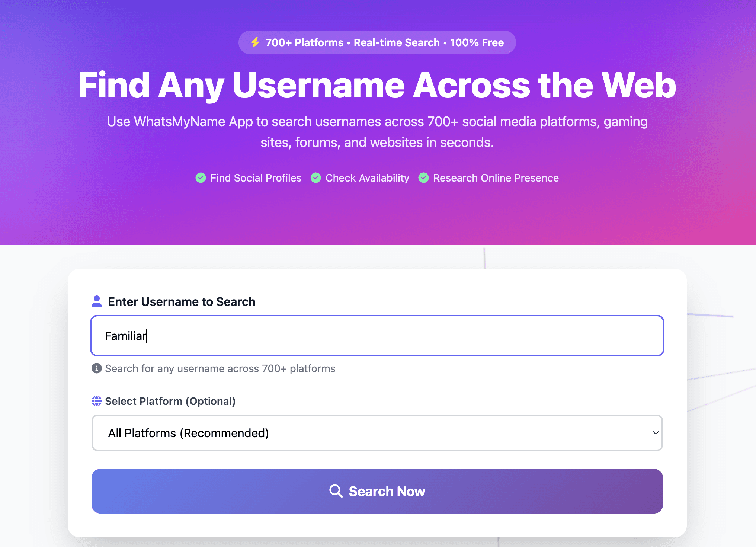Click the user icon beside Enter Username
Screen dimensions: 756x547
pos(97,301)
